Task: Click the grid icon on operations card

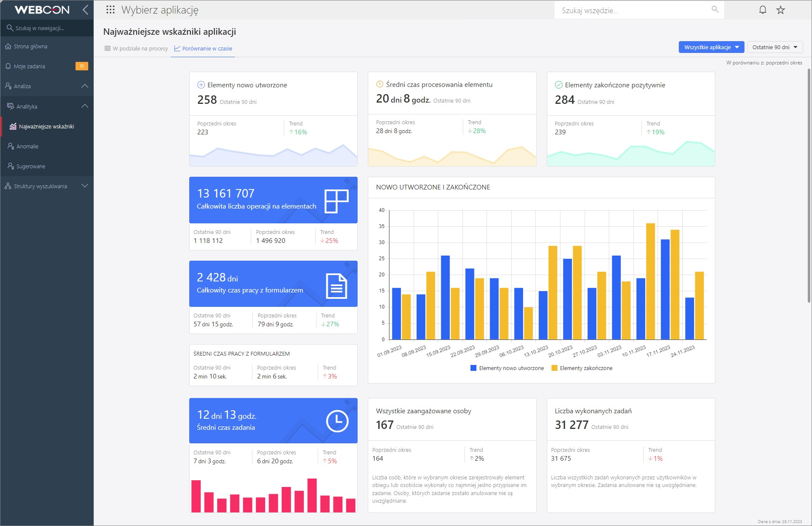Action: (336, 201)
